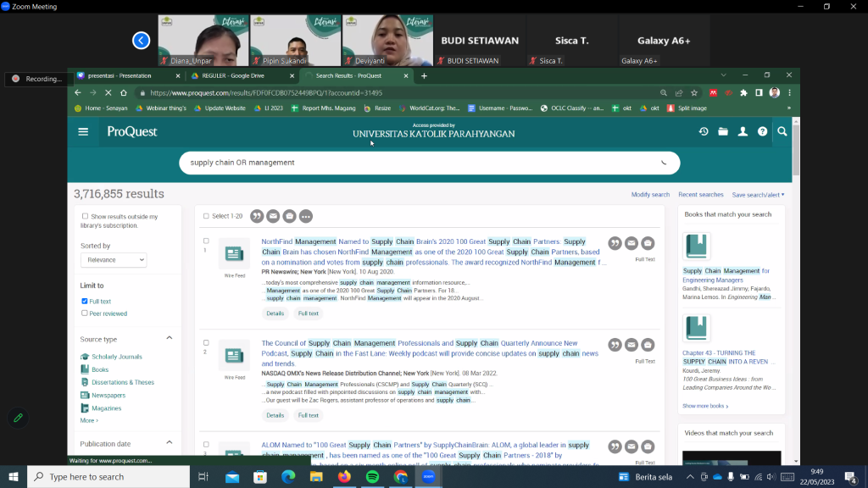This screenshot has width=868, height=488.
Task: Open the Relevance sort dropdown
Action: [x=114, y=260]
